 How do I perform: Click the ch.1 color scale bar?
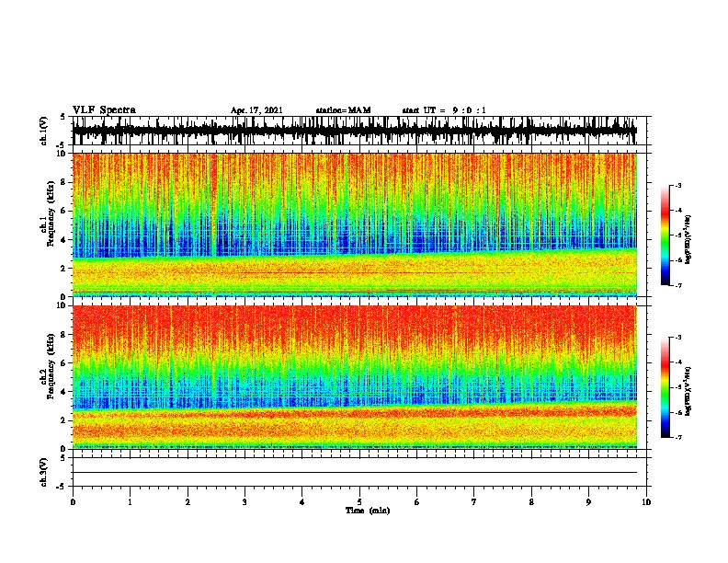(665, 236)
